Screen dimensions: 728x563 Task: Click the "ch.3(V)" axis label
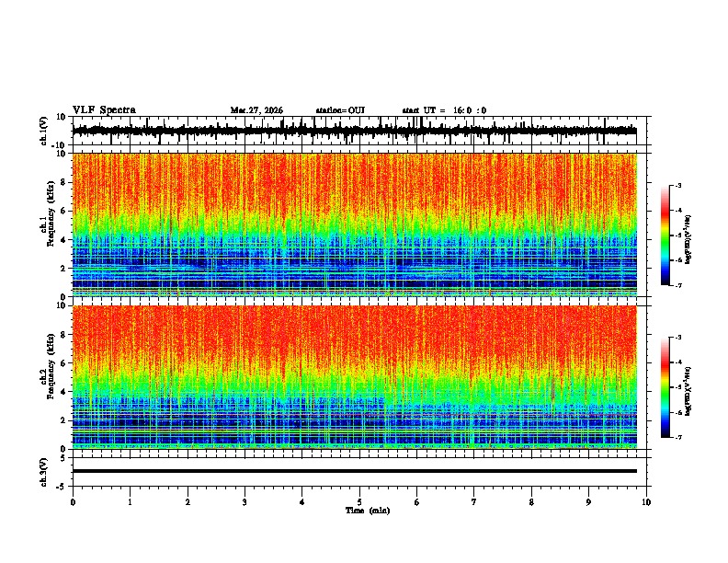coord(44,472)
